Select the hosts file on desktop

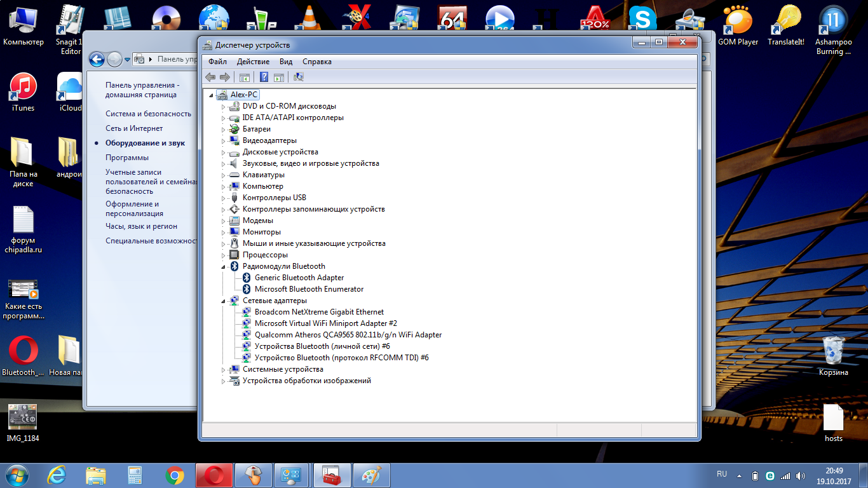point(834,423)
